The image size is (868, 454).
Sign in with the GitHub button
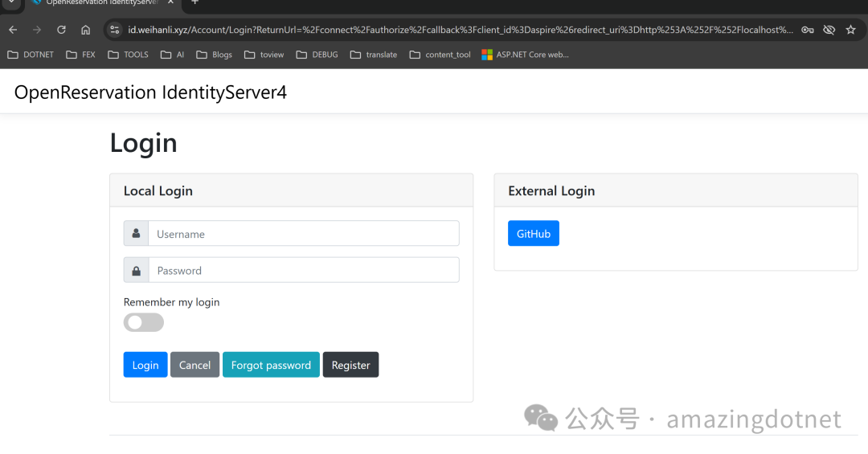(x=533, y=234)
